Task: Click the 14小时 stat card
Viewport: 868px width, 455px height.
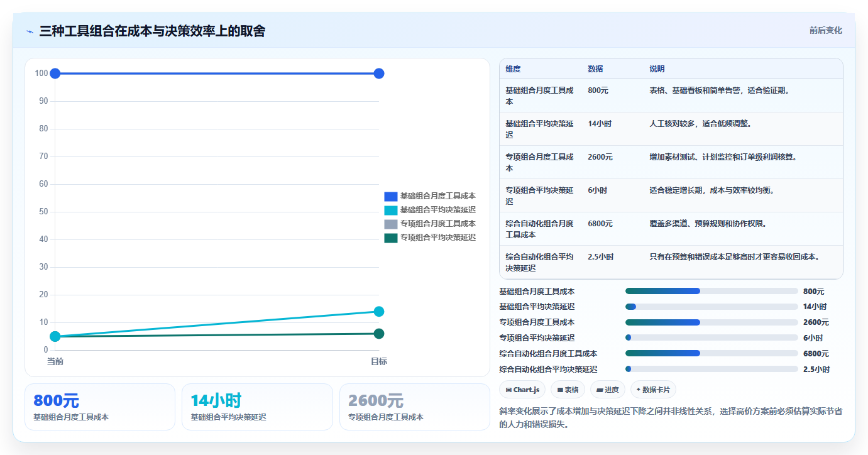Action: tap(257, 407)
